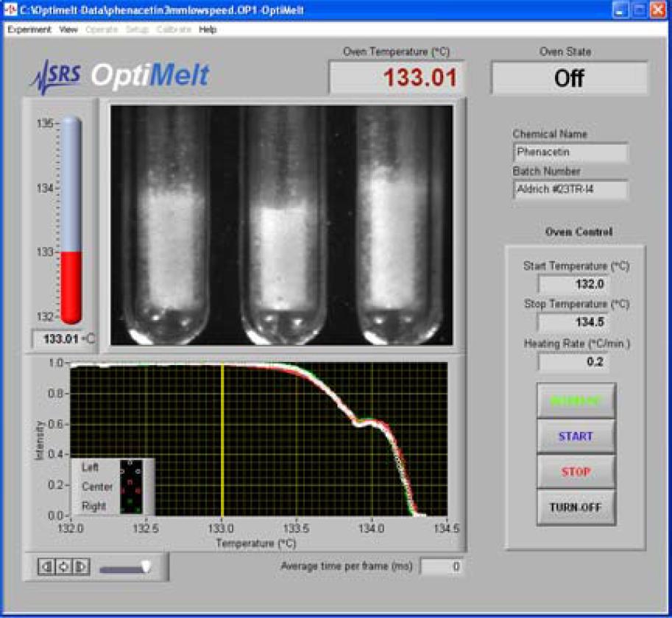Open the View menu
672x618 pixels.
point(68,29)
